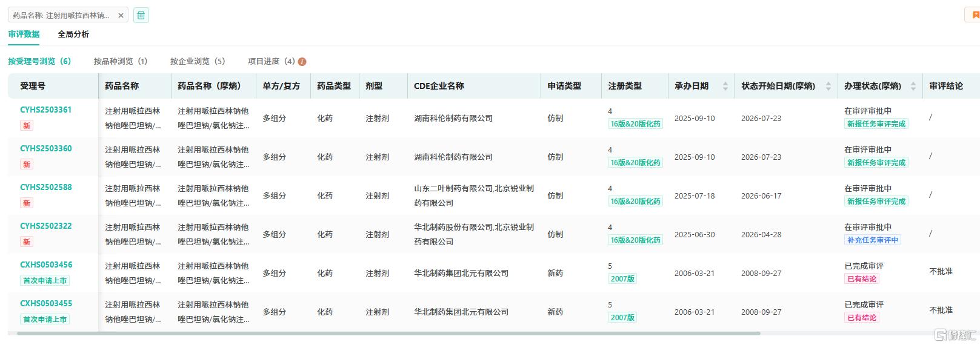Open acceptance number CYHS2503360 link

pos(46,148)
